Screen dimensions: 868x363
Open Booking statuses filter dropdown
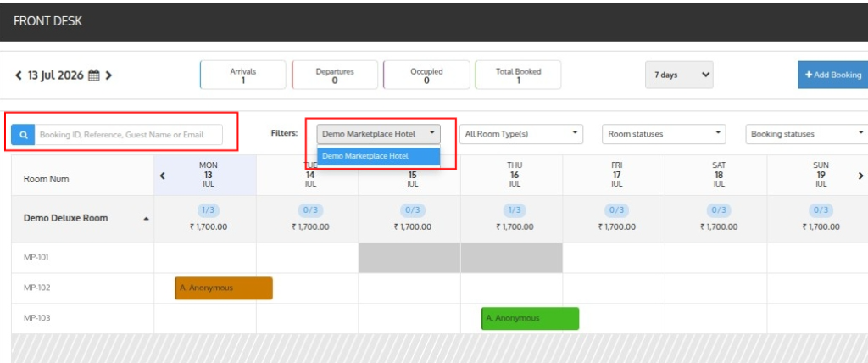point(807,134)
